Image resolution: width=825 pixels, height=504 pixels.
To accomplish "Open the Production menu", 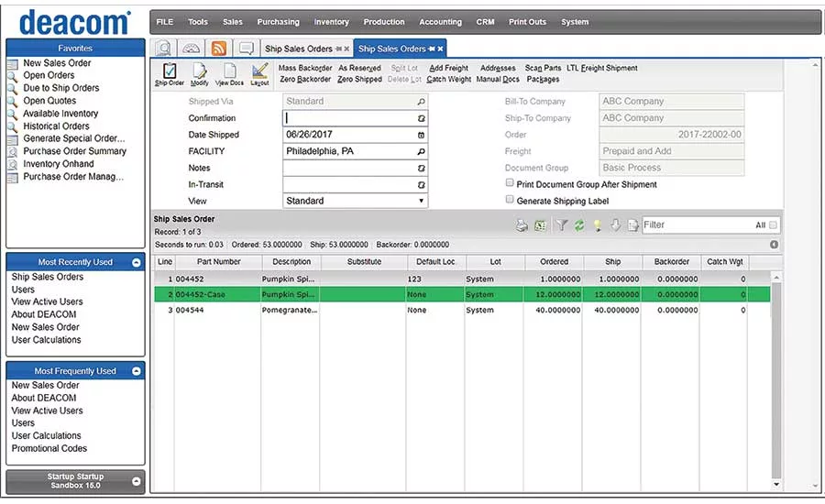I will pos(384,22).
